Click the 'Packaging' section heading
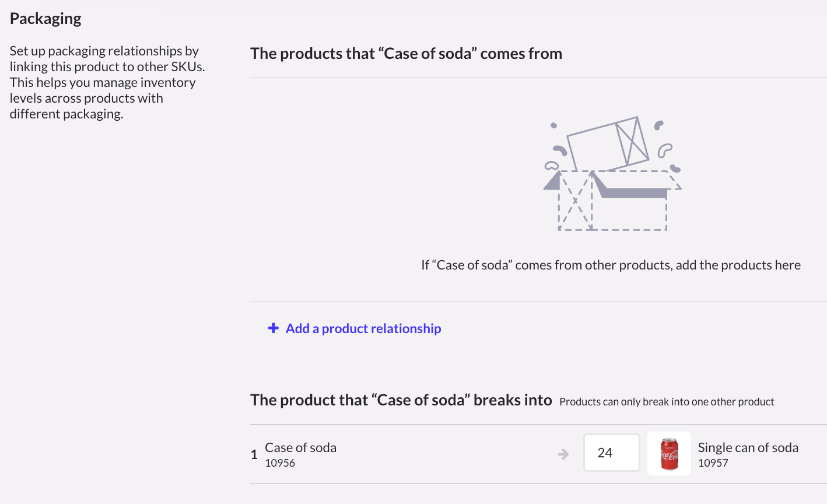 click(45, 19)
